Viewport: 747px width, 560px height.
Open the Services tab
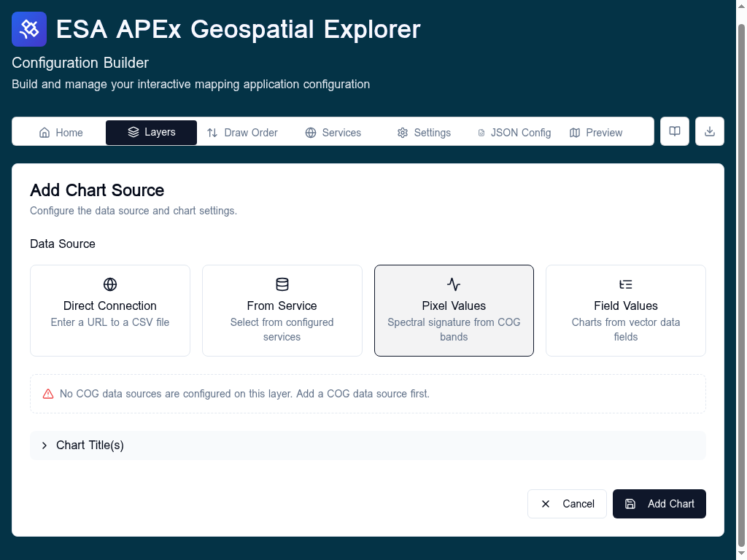pos(333,133)
